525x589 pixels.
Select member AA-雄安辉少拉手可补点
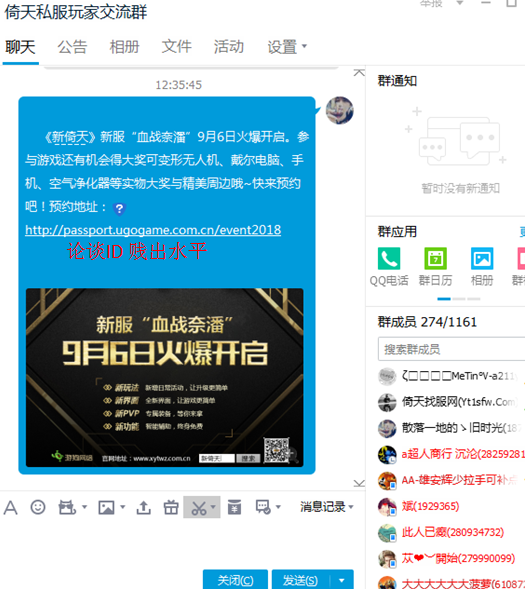coord(451,480)
